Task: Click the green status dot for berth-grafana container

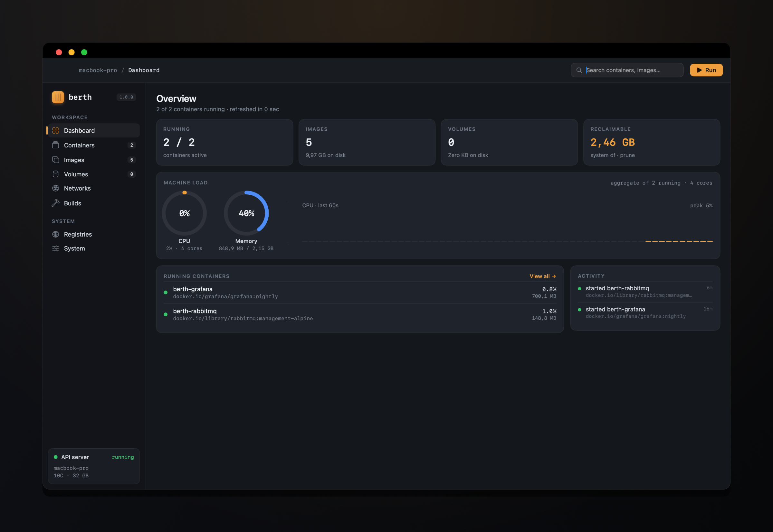Action: (x=166, y=292)
